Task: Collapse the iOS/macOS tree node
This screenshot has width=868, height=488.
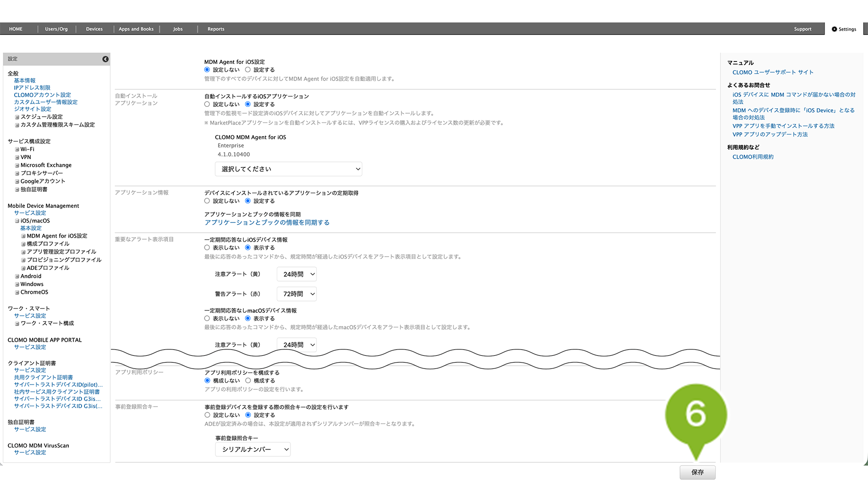Action: pyautogui.click(x=17, y=221)
